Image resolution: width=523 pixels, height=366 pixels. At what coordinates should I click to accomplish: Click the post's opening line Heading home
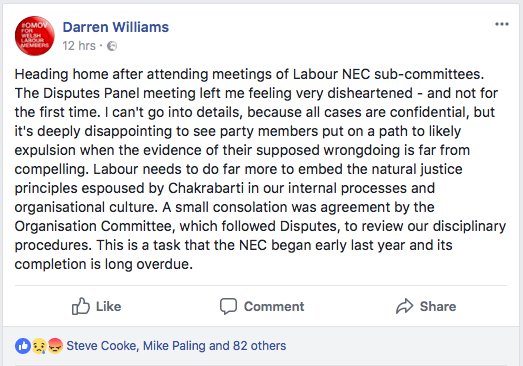61,74
